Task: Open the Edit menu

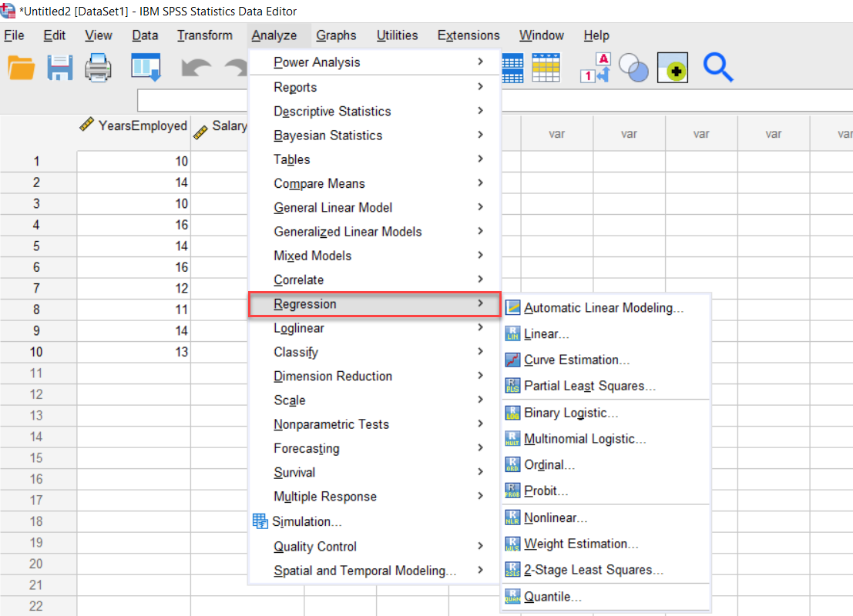Action: coord(55,35)
